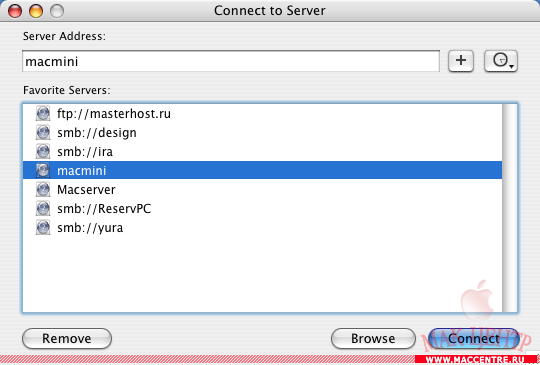
Task: Click the Browse button
Action: pos(373,338)
